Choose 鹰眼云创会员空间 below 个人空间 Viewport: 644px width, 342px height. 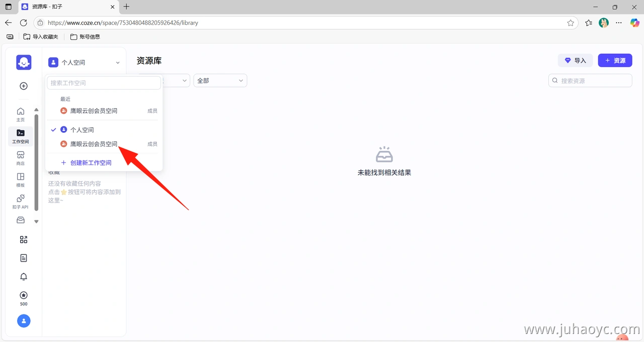tap(104, 144)
